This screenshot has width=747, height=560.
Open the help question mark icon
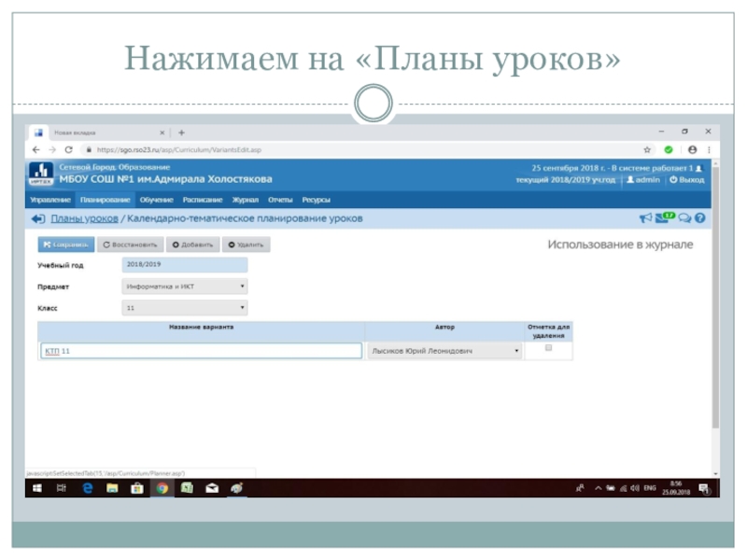click(699, 218)
